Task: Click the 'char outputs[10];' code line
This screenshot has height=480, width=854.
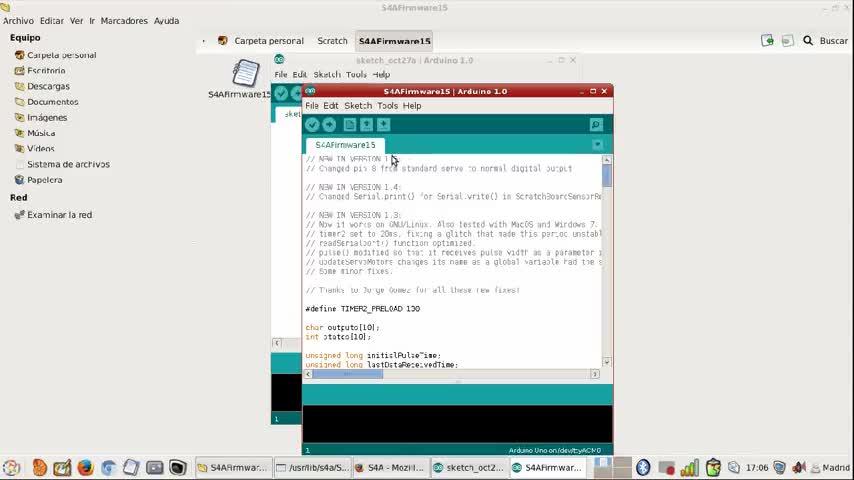Action: coord(342,327)
